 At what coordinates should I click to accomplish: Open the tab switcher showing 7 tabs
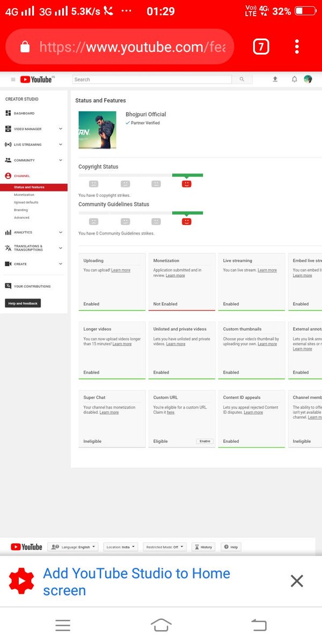261,47
